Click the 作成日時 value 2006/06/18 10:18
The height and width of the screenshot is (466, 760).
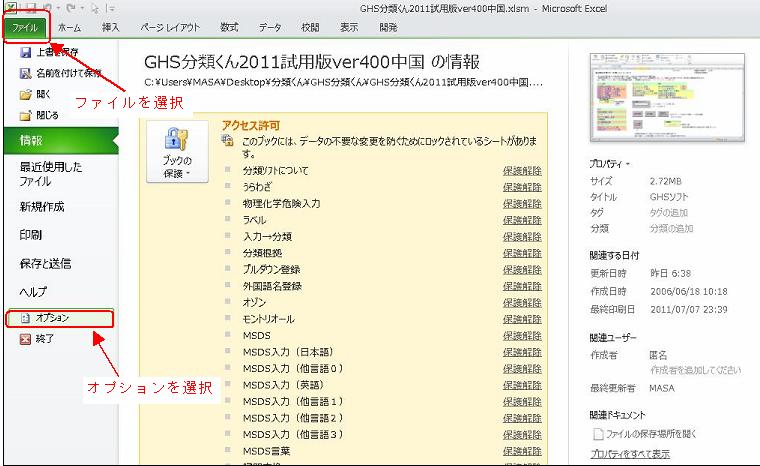click(x=689, y=291)
